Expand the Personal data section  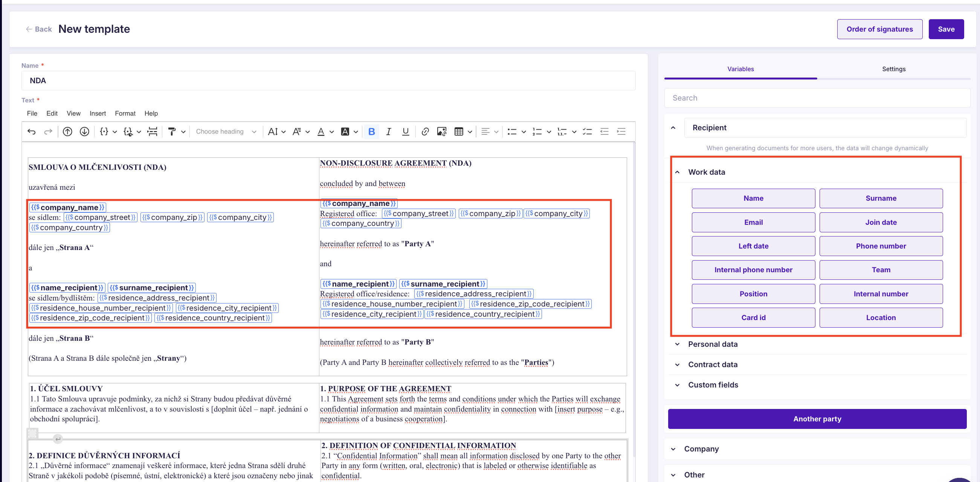[677, 344]
